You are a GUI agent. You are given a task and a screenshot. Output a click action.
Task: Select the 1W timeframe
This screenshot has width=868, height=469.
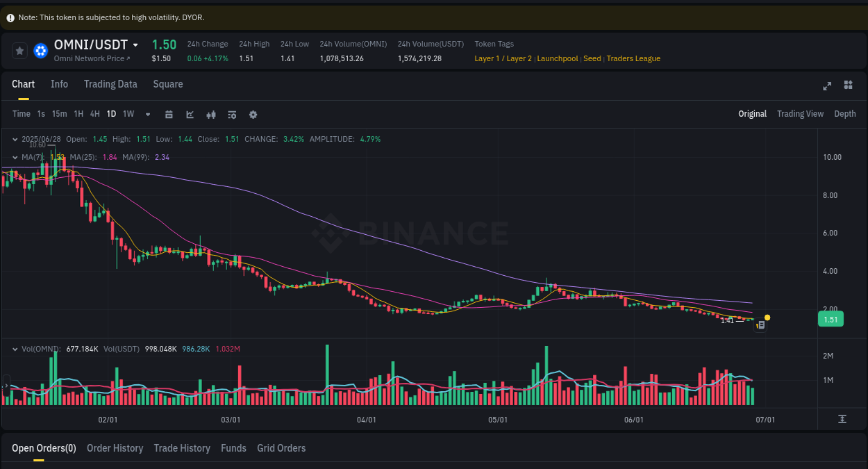click(128, 114)
